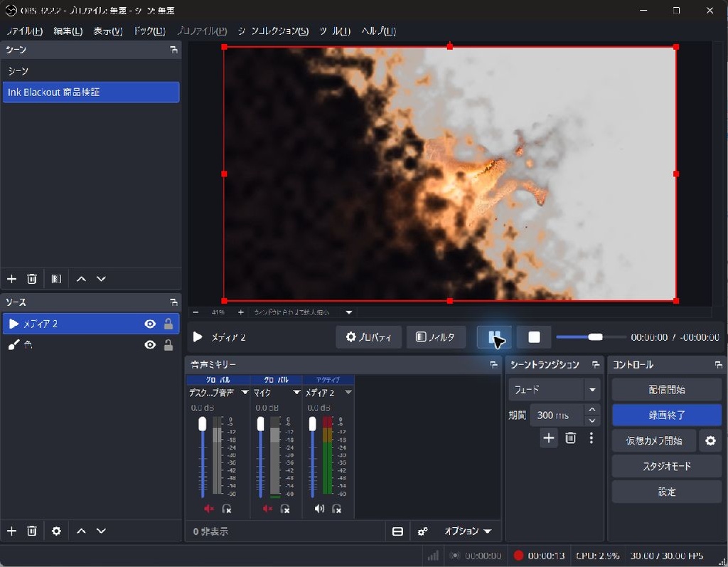
Task: Unmute desktop audio channel
Action: point(209,509)
